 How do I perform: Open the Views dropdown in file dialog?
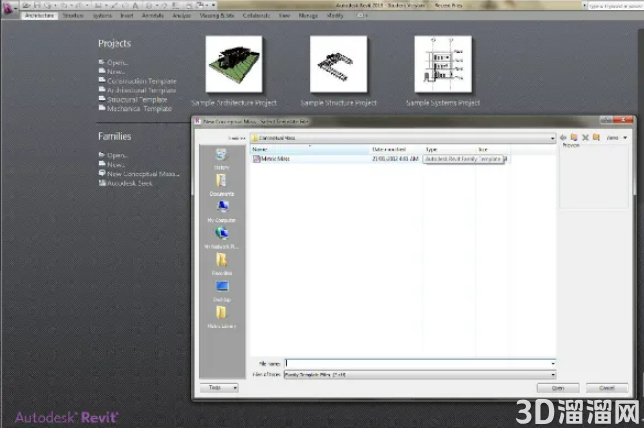click(x=616, y=138)
